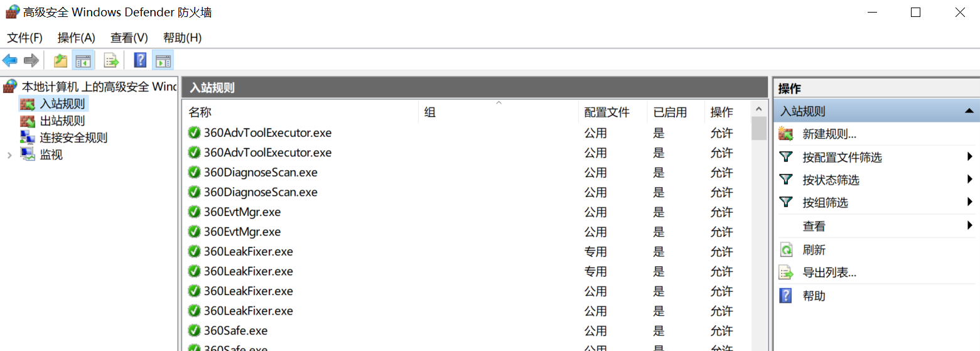The height and width of the screenshot is (351, 980).
Task: Expand the 查看 submenu arrow in actions pane
Action: 970,225
